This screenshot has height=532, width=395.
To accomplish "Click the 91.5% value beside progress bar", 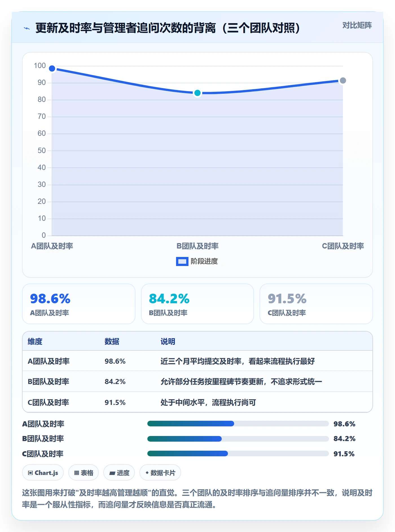I will click(344, 454).
